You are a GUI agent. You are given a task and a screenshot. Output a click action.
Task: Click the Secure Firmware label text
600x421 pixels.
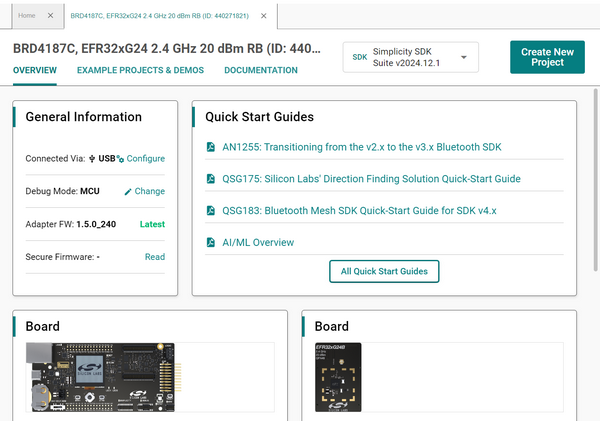click(60, 257)
